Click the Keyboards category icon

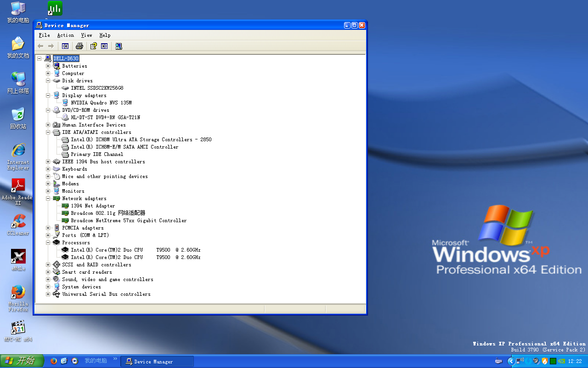pyautogui.click(x=57, y=169)
